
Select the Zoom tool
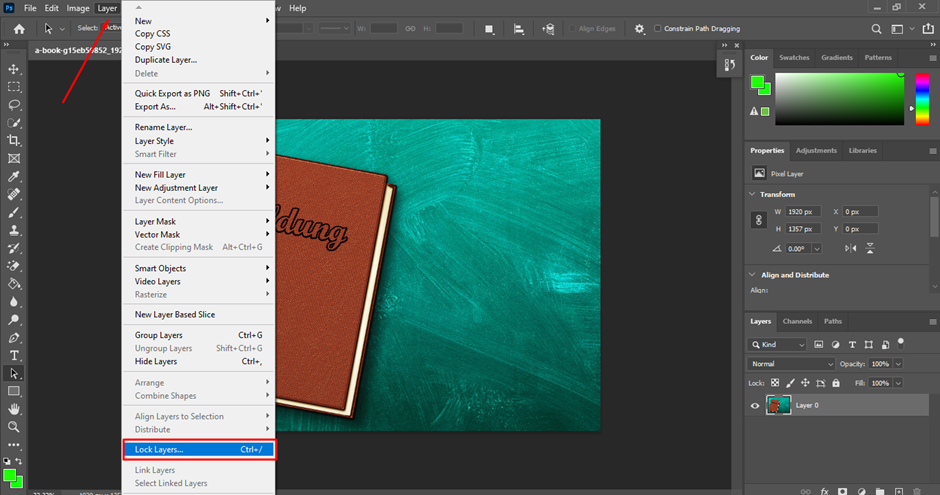[x=14, y=427]
